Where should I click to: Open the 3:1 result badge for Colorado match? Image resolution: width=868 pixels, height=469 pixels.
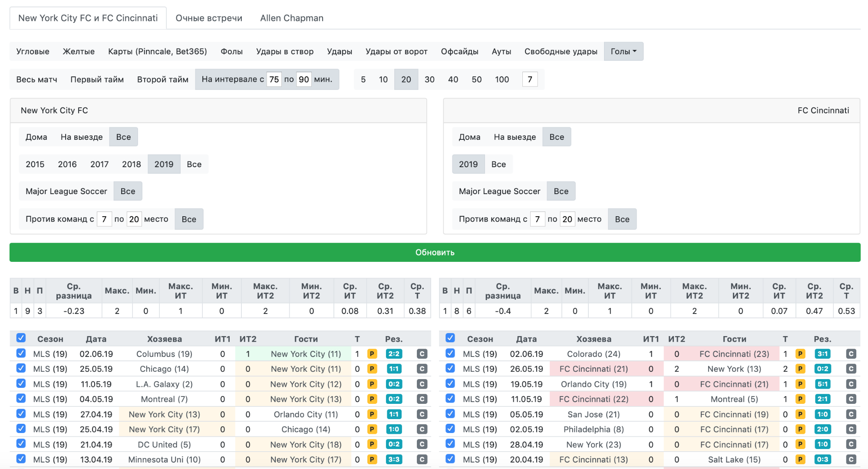(x=822, y=354)
